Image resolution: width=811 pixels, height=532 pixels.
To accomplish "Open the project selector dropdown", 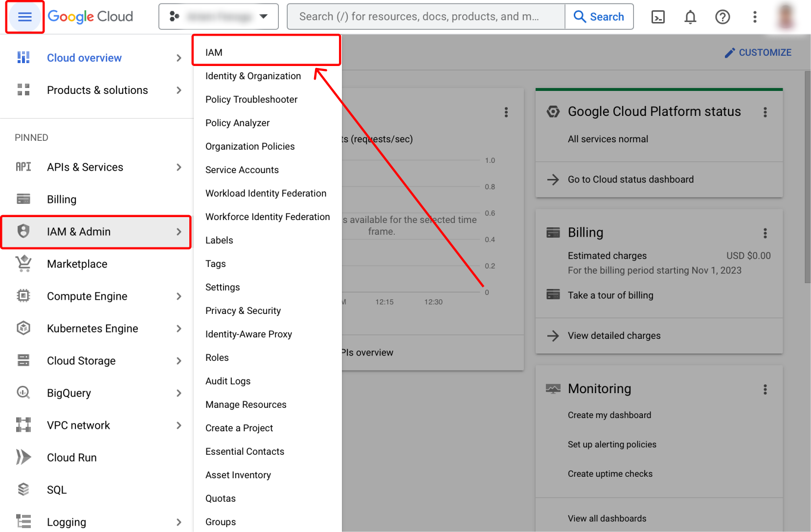I will click(x=219, y=17).
